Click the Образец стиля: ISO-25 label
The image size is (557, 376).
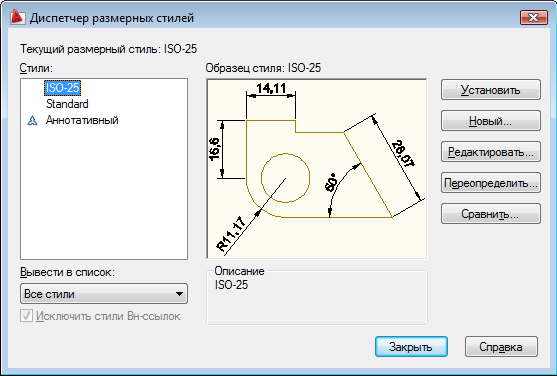tap(263, 68)
